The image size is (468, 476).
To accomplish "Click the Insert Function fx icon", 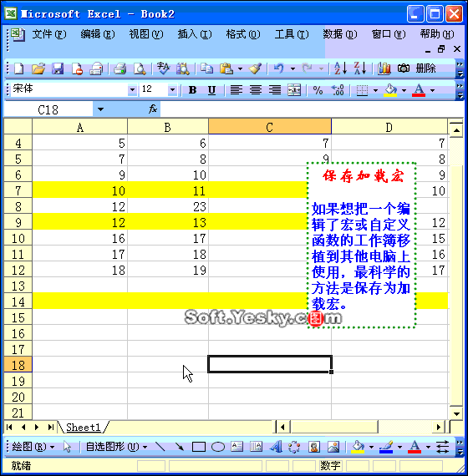I will pyautogui.click(x=153, y=109).
